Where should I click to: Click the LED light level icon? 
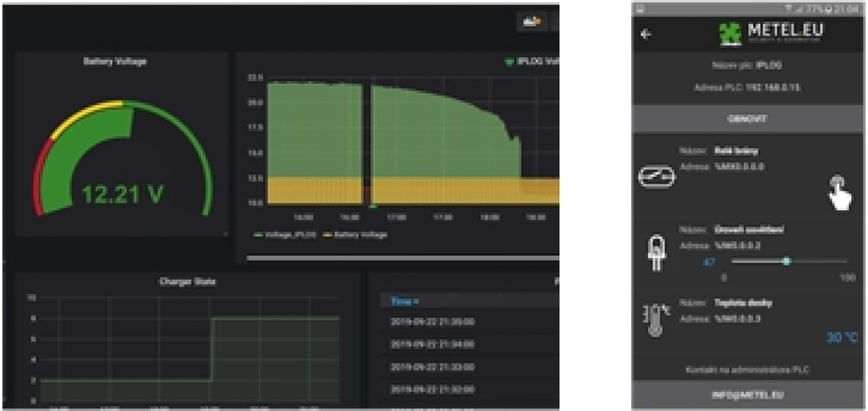point(656,252)
